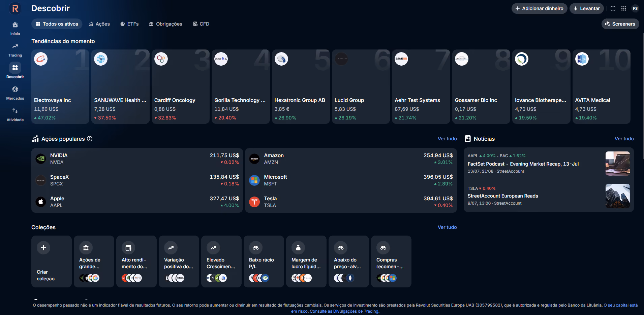This screenshot has height=315, width=644.
Task: Click Ver tudo for Coleções
Action: click(x=447, y=227)
